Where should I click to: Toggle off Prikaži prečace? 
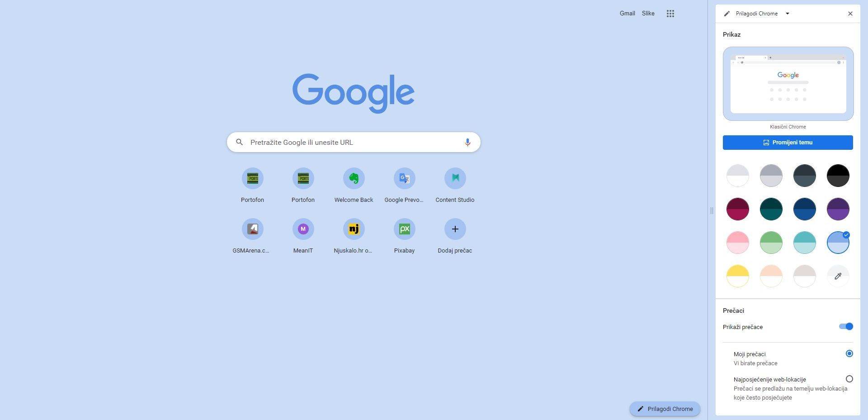coord(845,326)
